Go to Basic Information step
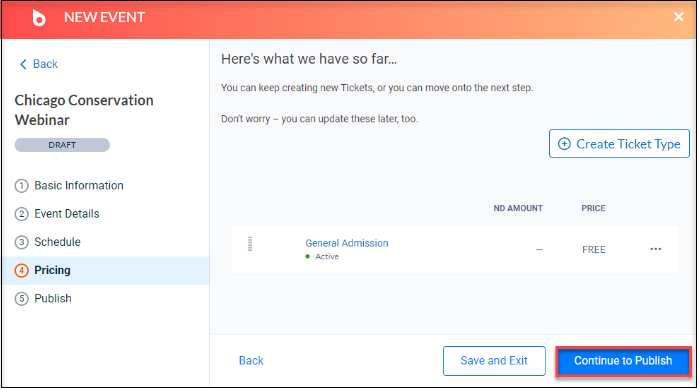 pyautogui.click(x=79, y=185)
